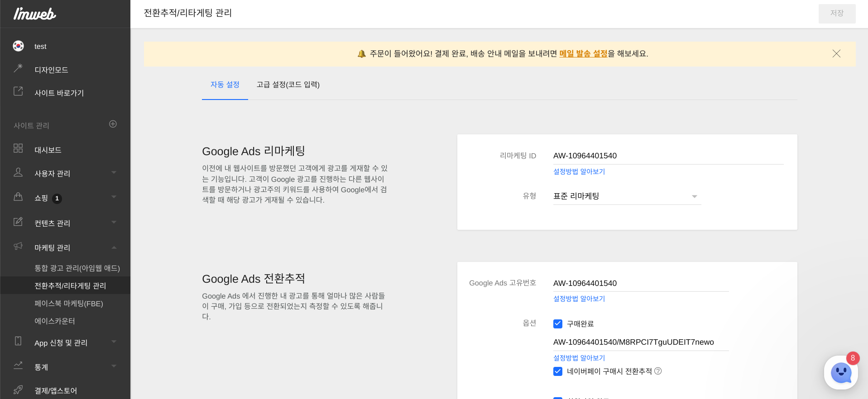Uncheck the 구매완료 checkbox
Image resolution: width=868 pixels, height=399 pixels.
click(x=558, y=324)
